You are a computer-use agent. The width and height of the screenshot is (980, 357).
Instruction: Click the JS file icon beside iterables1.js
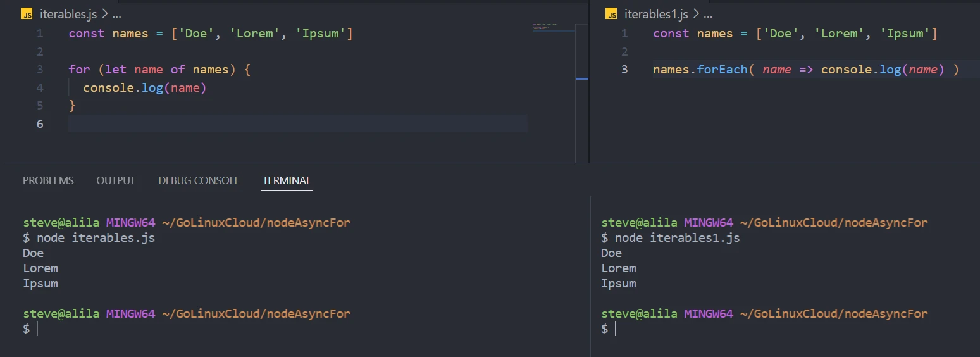tap(611, 14)
